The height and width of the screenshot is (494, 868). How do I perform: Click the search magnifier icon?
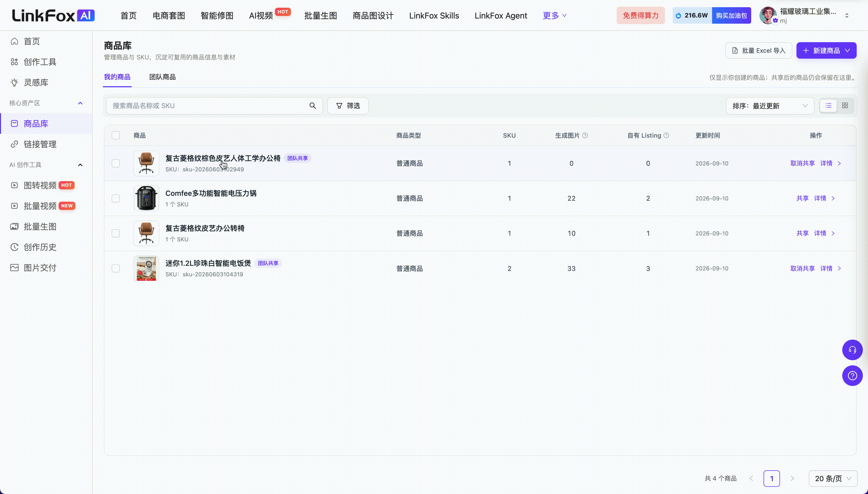point(312,106)
